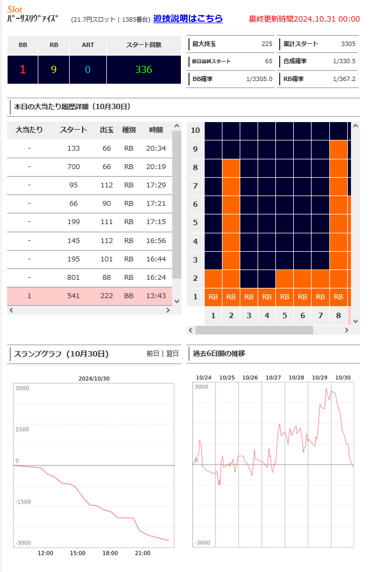
Task: Click 合成確率 value 1/330.5
Action: (x=344, y=61)
